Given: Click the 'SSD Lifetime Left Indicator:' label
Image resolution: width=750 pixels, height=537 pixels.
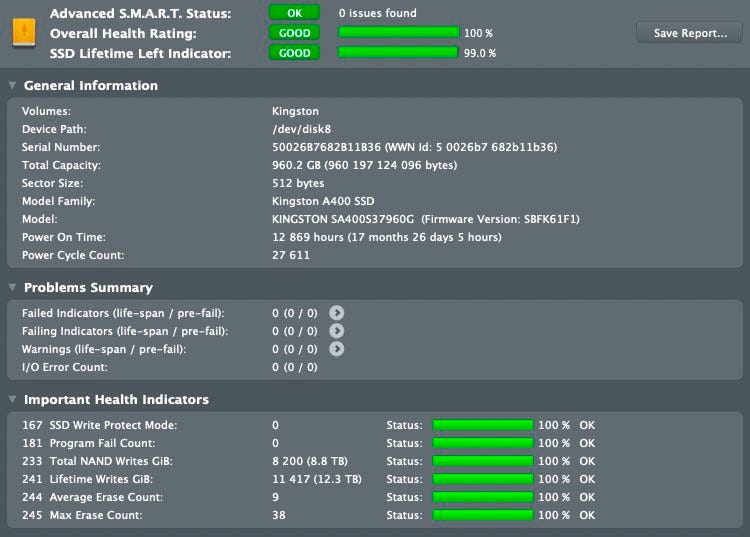Looking at the screenshot, I should 140,54.
